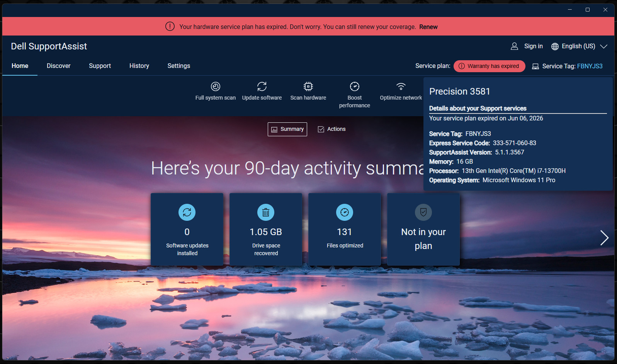Viewport: 617px width, 364px height.
Task: Open the Support tab
Action: (x=100, y=66)
